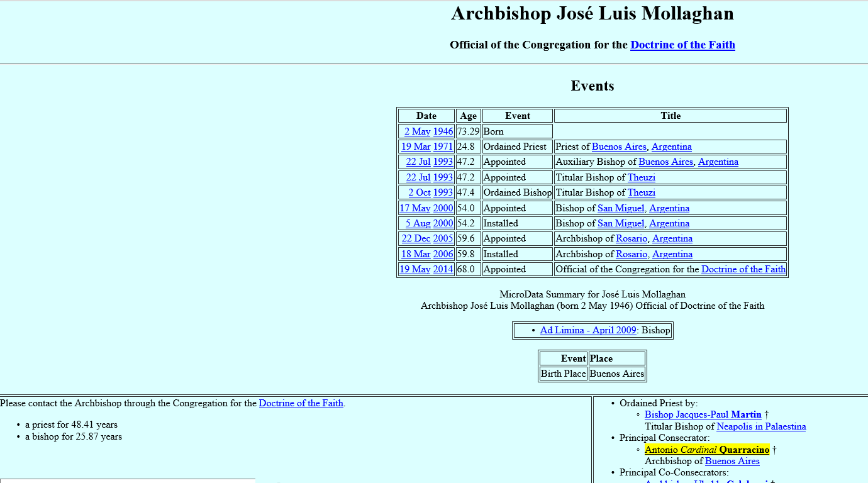Screen dimensions: 868x483
Task: Open Rosario link in Installed Archbishop row
Action: pyautogui.click(x=632, y=254)
